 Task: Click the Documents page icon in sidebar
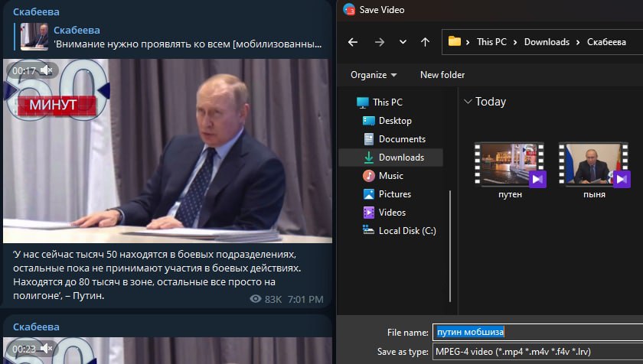(x=369, y=139)
